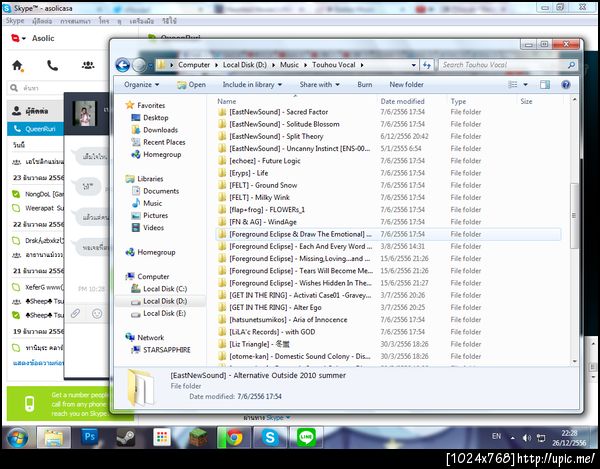
Task: Click the Skype menu in Skype window
Action: point(15,21)
